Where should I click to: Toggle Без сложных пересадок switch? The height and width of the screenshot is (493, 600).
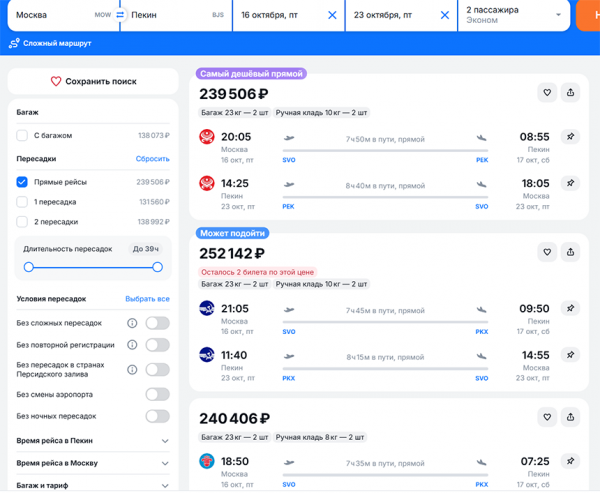point(157,323)
